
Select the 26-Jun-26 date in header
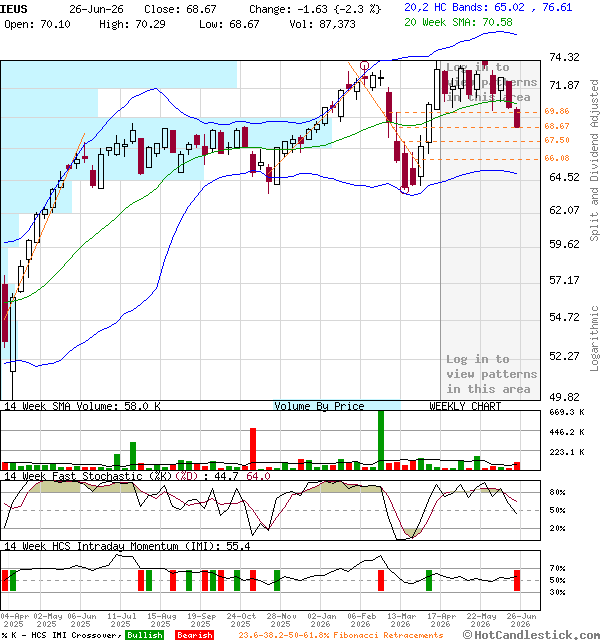(x=96, y=9)
